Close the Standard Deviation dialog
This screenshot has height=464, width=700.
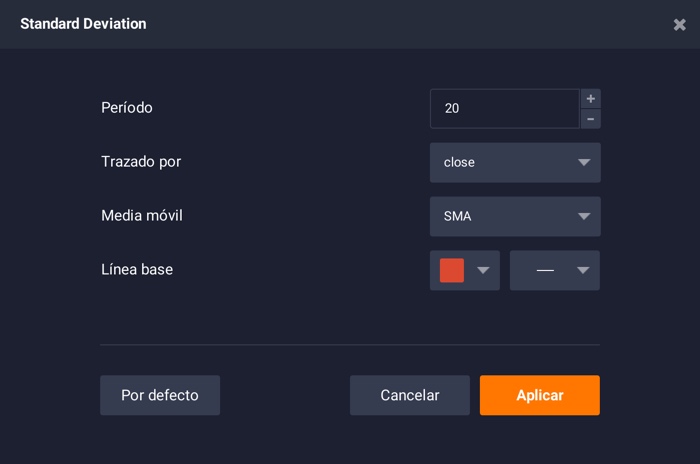679,24
